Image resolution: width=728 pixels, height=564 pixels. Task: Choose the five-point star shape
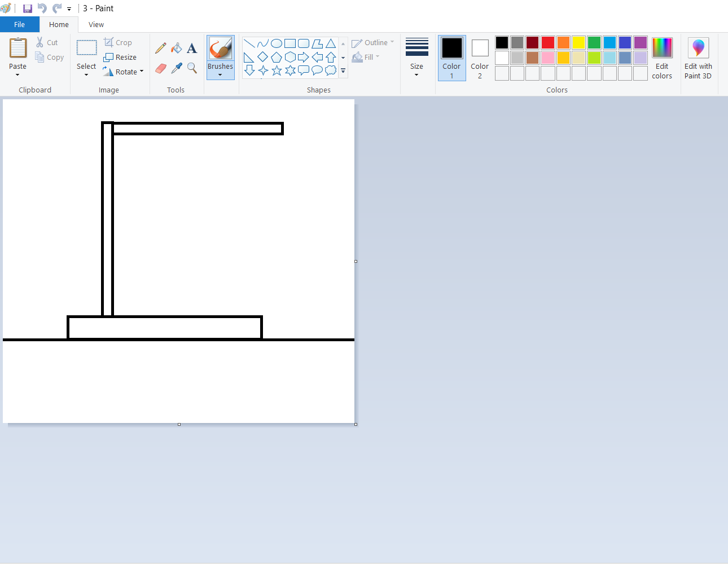click(277, 70)
